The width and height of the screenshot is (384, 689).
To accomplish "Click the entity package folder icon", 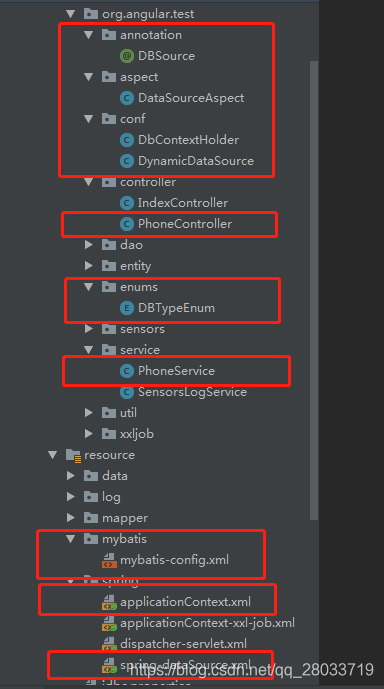I will (x=109, y=266).
